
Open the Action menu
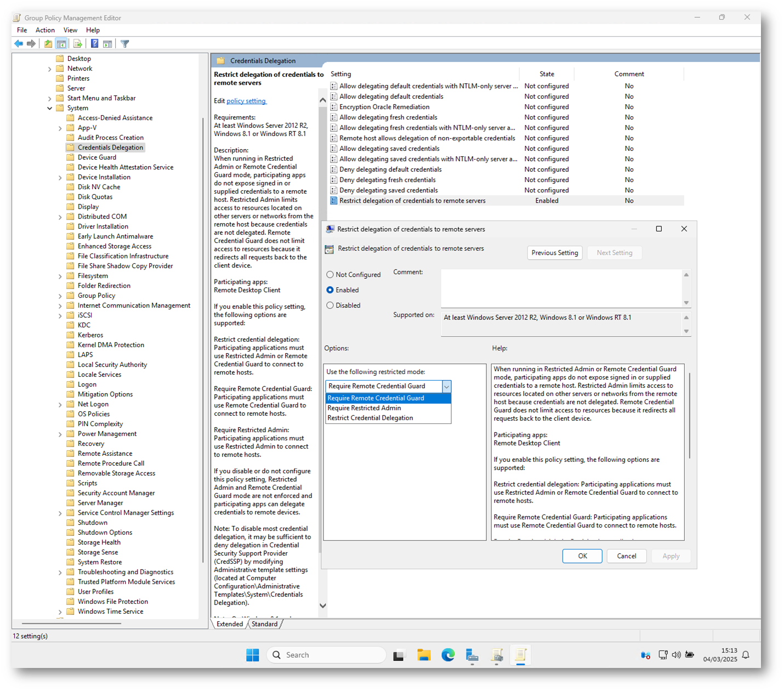45,30
